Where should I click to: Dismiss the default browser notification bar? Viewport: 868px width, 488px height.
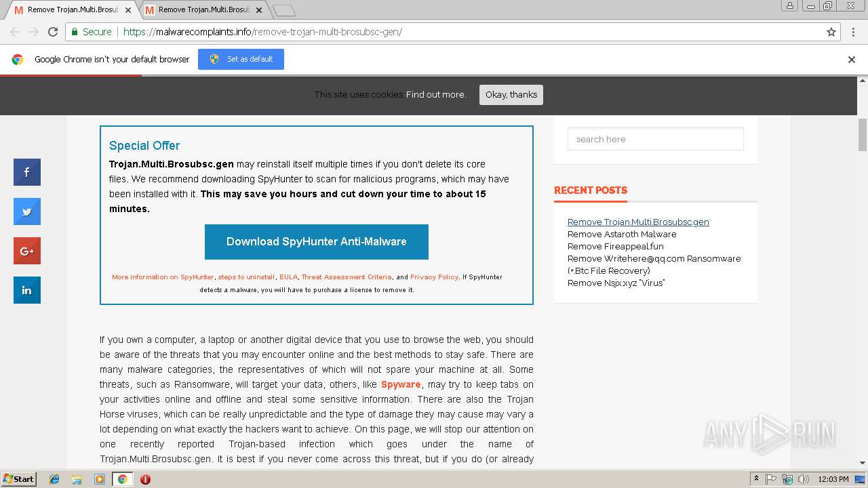coord(852,60)
